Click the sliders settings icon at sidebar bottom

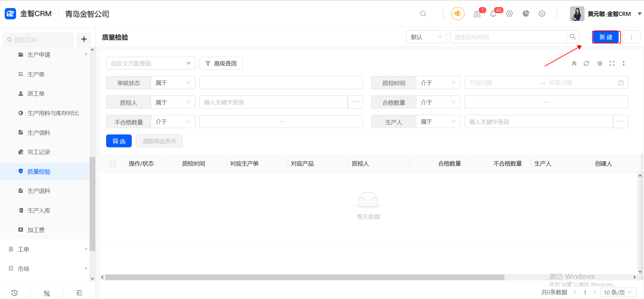pyautogui.click(x=47, y=293)
